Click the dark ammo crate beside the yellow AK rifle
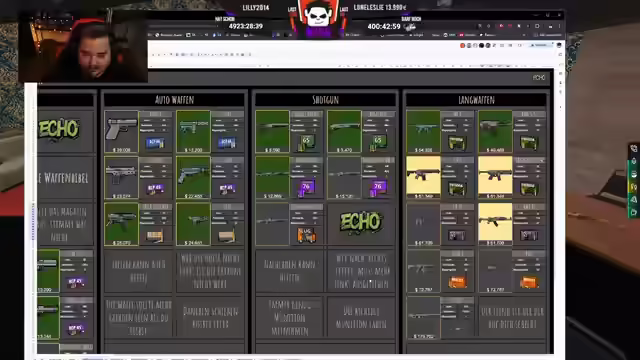Screen dimensions: 640x360 [529, 236]
